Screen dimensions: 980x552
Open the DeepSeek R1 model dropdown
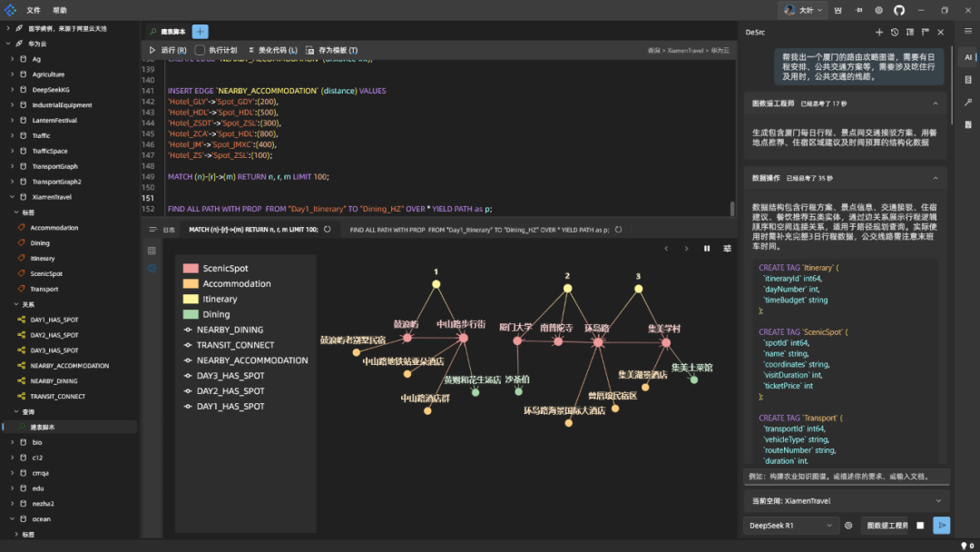(790, 526)
